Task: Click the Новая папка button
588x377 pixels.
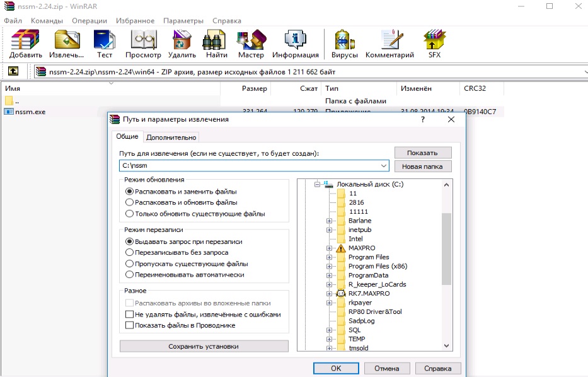Action: (x=423, y=166)
